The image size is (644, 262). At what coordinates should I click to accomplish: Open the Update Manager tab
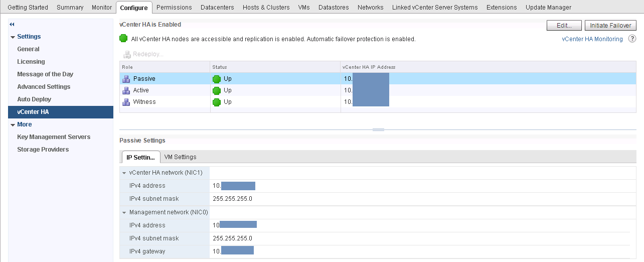point(548,7)
